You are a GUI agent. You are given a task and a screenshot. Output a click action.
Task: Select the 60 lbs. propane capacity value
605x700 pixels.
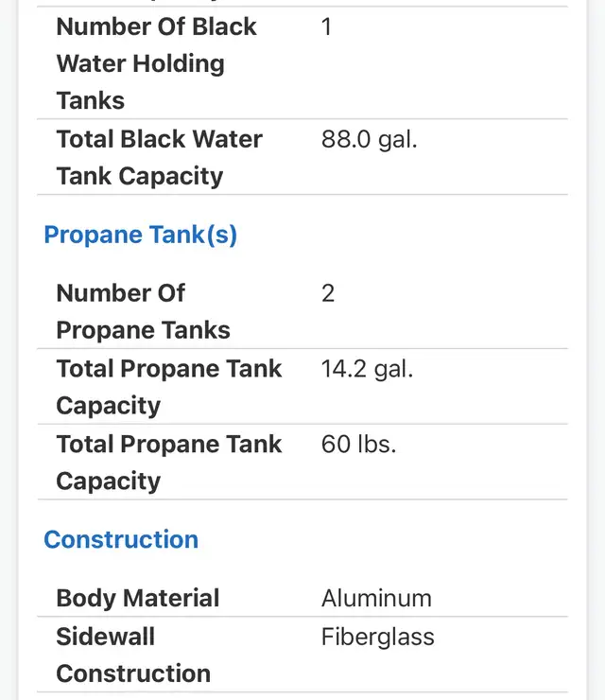tap(358, 445)
